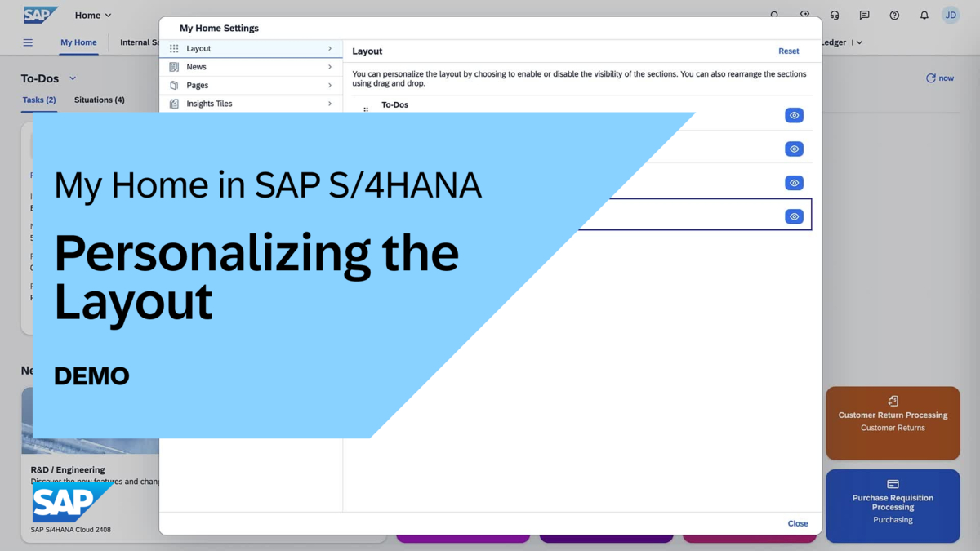Hide the second section using its eye toggle
This screenshot has width=980, height=551.
pyautogui.click(x=793, y=149)
